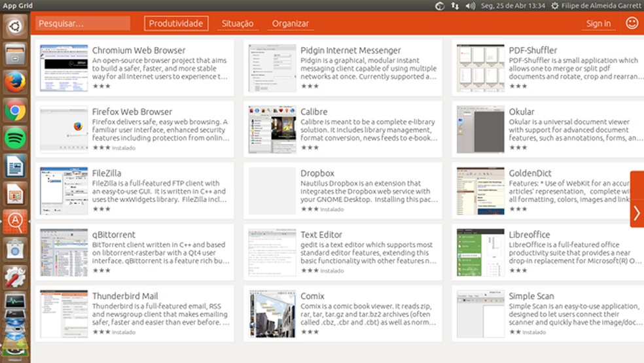The width and height of the screenshot is (644, 363).
Task: Open clock showing Seg, 25 de Abr 13:34
Action: (513, 6)
